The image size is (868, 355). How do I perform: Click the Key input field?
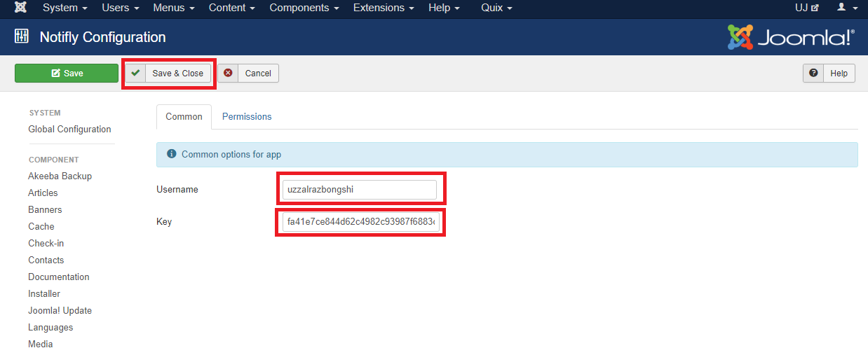(360, 222)
